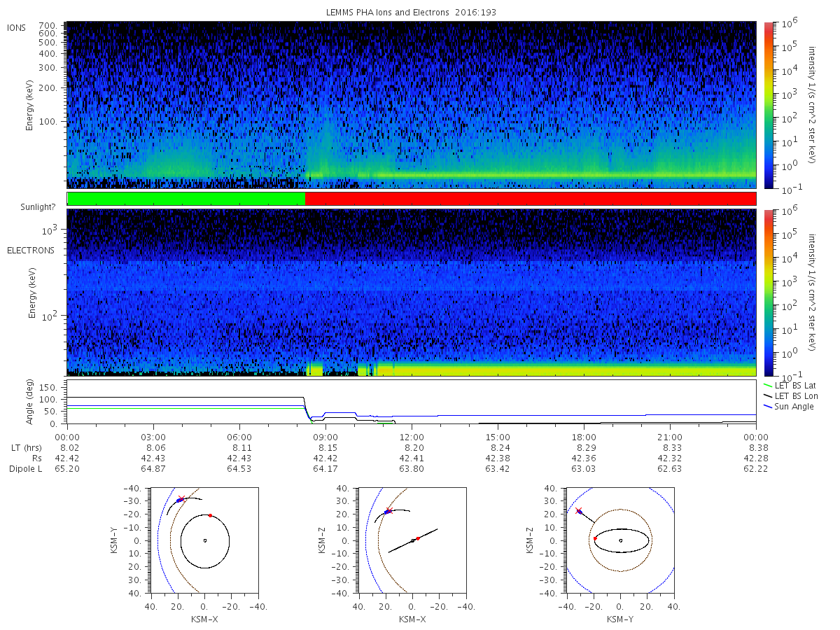This screenshot has height=630, width=840.
Task: Click the IONS panel label
Action: click(17, 28)
